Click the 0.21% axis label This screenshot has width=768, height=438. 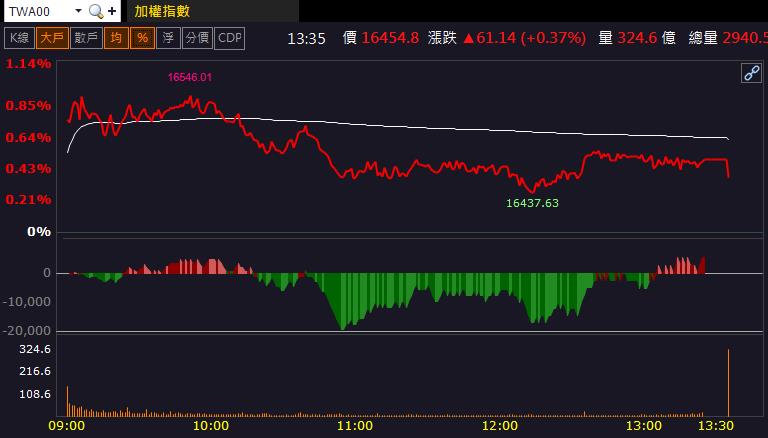click(28, 199)
